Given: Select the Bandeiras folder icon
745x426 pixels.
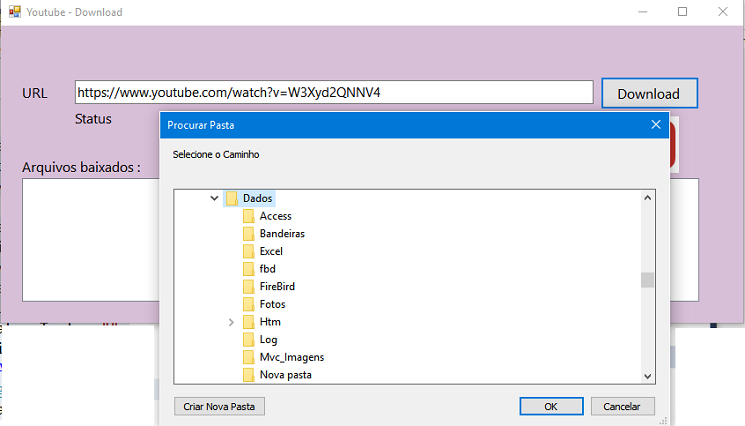Looking at the screenshot, I should (248, 234).
